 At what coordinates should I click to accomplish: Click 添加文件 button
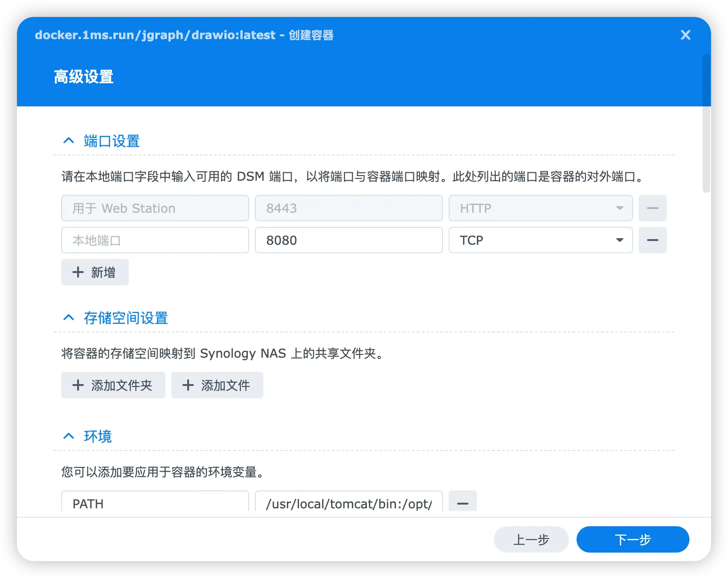pos(217,385)
